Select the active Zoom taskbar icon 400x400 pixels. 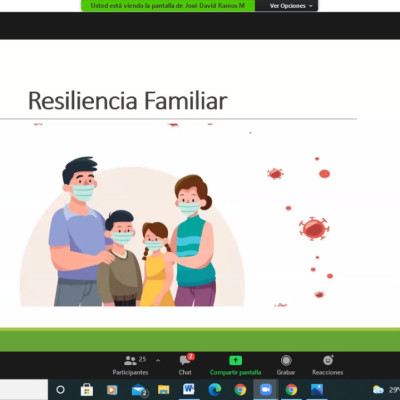265,390
